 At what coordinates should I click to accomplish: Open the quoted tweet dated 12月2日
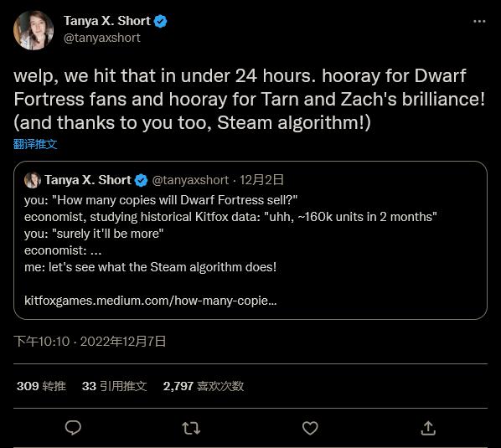[x=250, y=240]
